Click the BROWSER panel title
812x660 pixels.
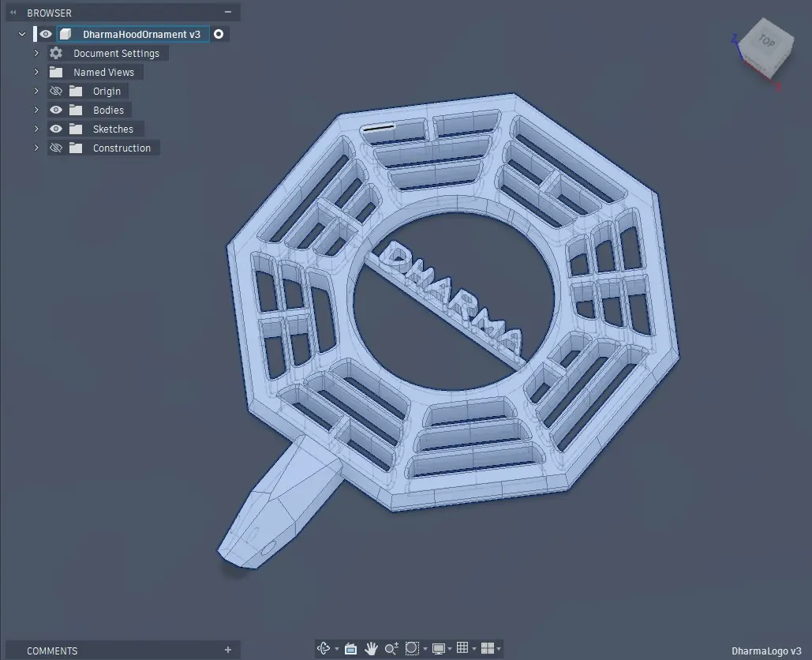pyautogui.click(x=49, y=13)
